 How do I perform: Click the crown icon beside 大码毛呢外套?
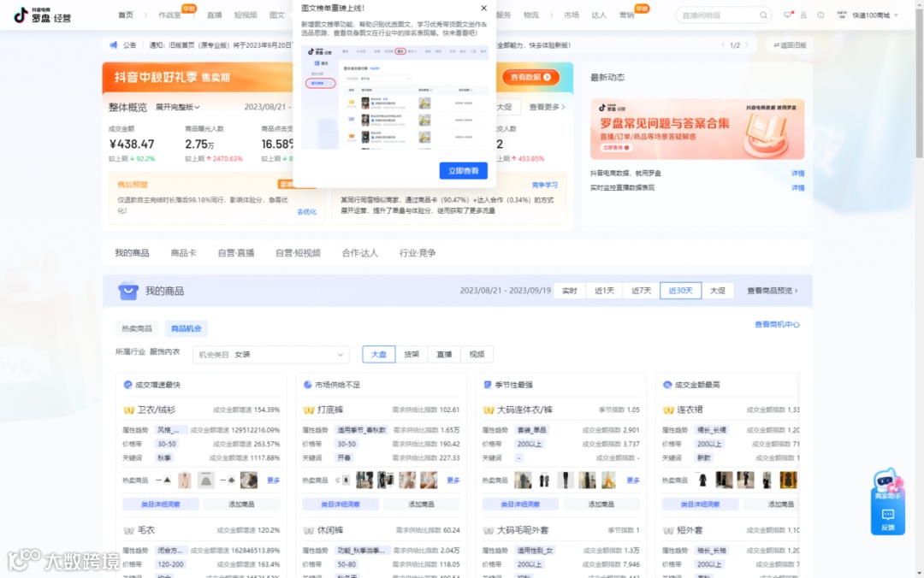tap(488, 530)
